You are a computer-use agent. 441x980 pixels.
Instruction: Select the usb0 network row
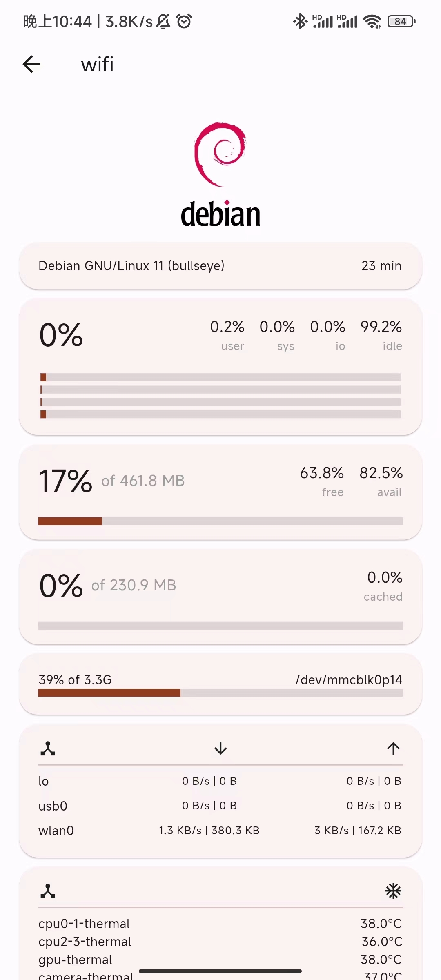pyautogui.click(x=220, y=806)
